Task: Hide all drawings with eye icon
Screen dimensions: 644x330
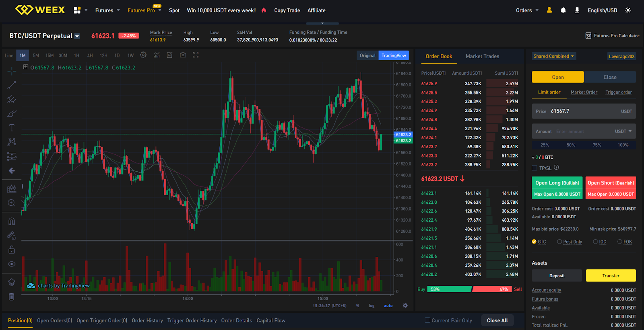Action: click(12, 264)
